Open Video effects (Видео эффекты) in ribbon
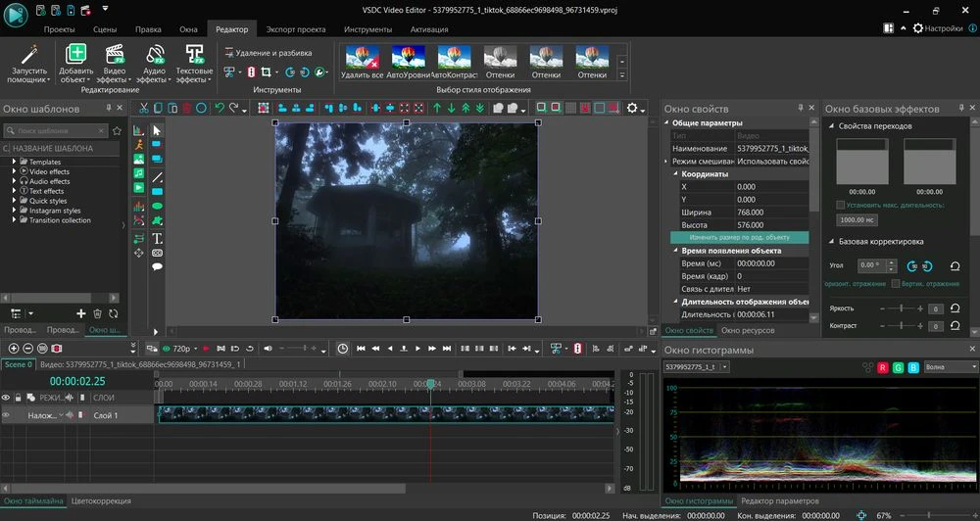 115,63
